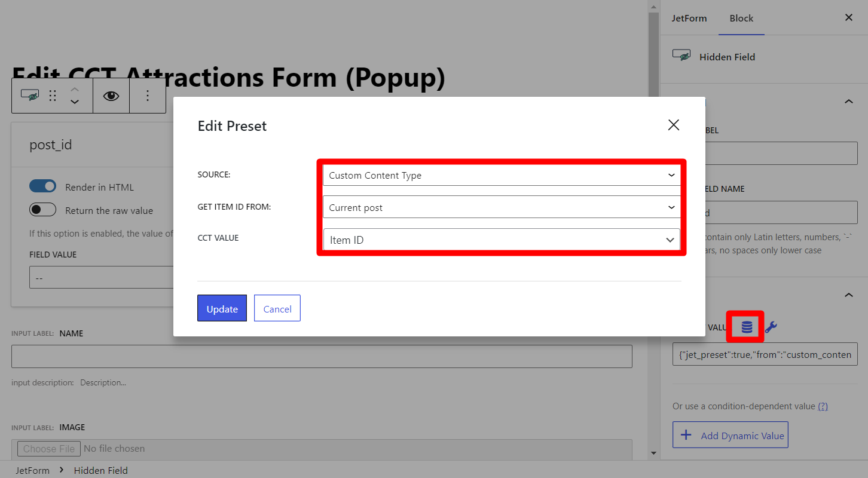868x478 pixels.
Task: Open the three-dot block options menu
Action: pos(148,96)
